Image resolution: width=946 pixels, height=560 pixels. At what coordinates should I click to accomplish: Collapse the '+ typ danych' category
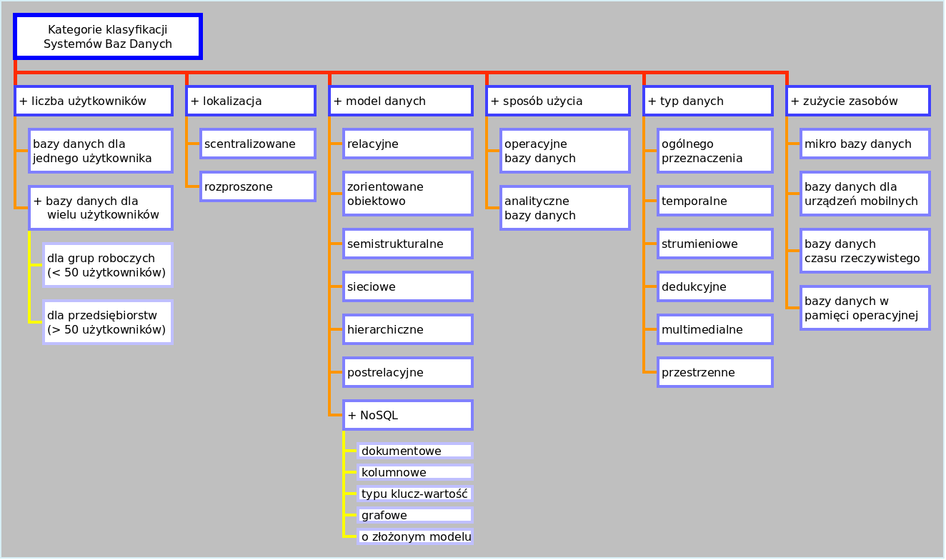pyautogui.click(x=708, y=101)
